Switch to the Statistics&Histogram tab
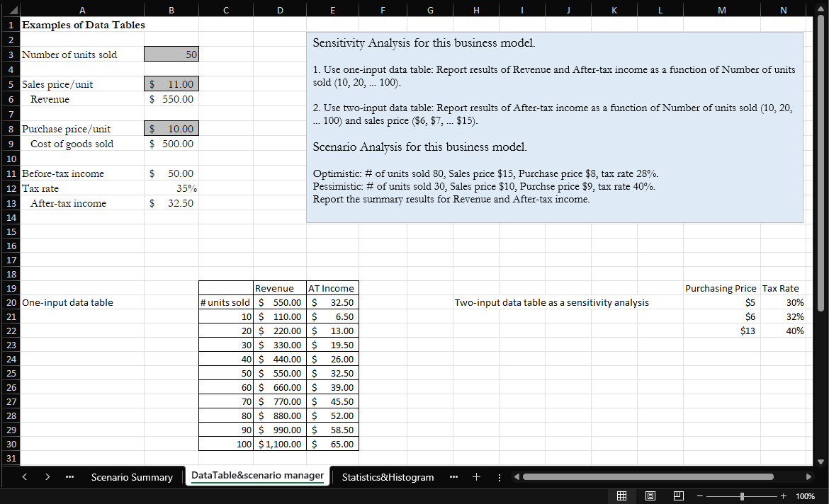829x504 pixels. click(386, 477)
